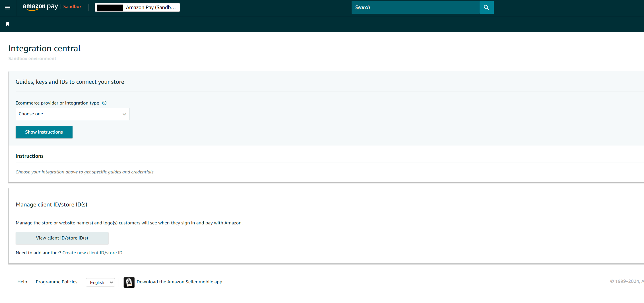The height and width of the screenshot is (303, 644).
Task: Click the orange Sandbox label in header
Action: (72, 7)
